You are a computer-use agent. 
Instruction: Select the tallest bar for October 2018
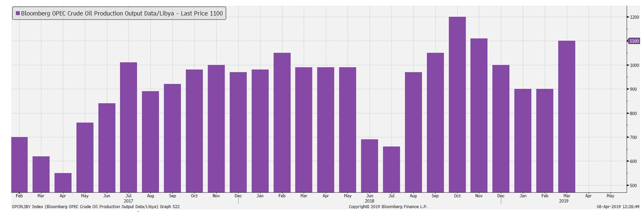coord(457,104)
